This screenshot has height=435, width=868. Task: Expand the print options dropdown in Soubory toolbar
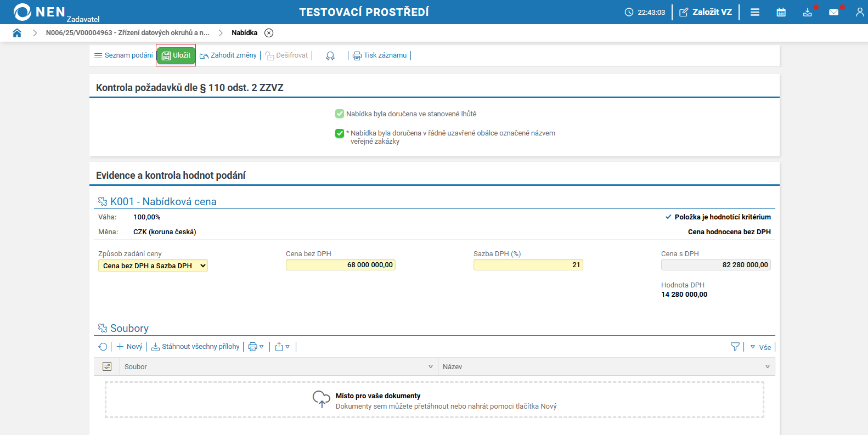tap(256, 347)
